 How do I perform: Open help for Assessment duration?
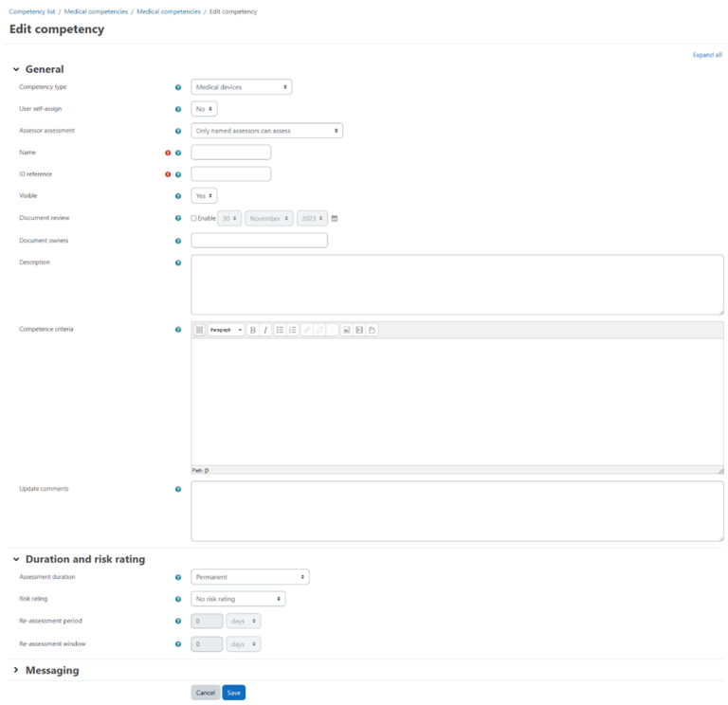pos(178,577)
